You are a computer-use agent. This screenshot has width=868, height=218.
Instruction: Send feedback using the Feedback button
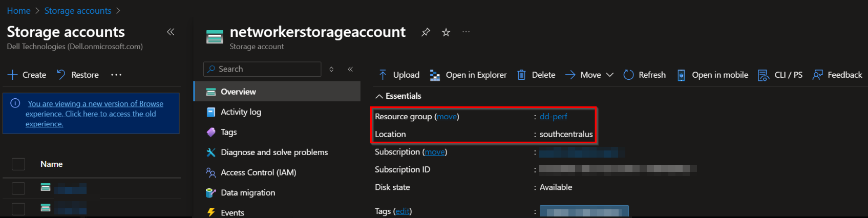[x=837, y=75]
